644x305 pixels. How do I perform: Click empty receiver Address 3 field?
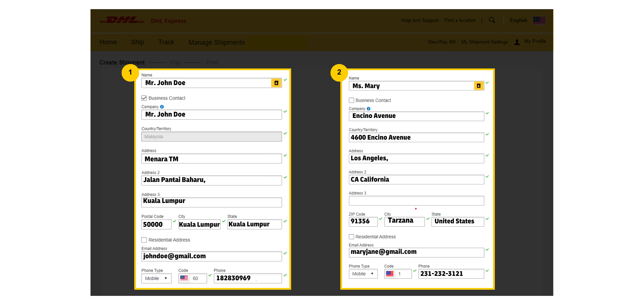click(416, 201)
